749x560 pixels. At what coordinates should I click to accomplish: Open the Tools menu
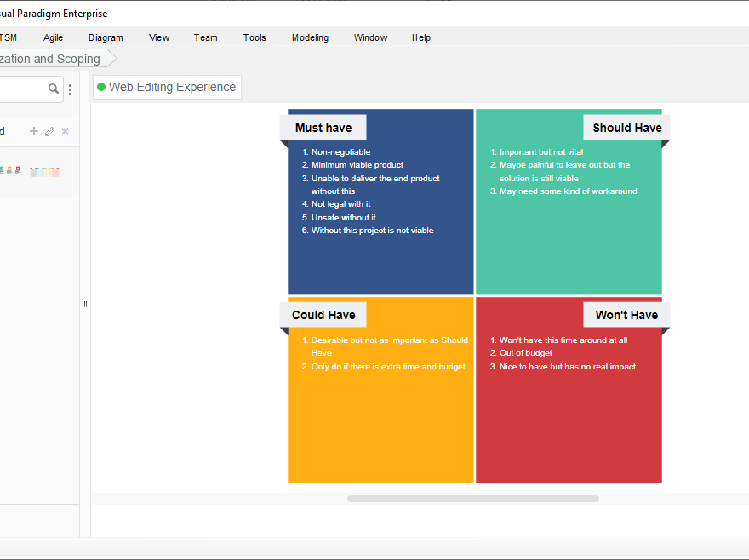pos(254,37)
